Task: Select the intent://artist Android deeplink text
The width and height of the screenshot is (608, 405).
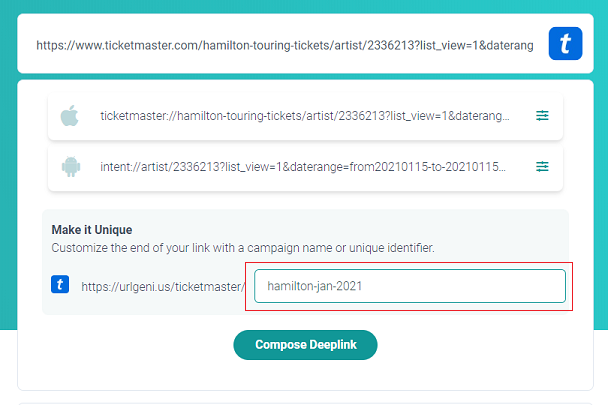Action: tap(303, 167)
